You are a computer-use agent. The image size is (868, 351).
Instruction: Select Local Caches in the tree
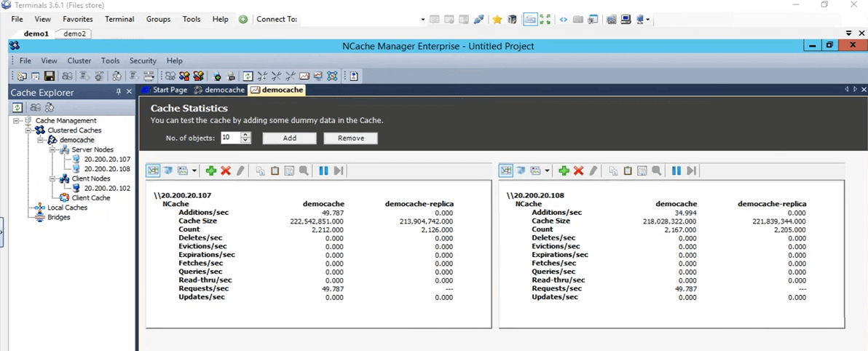coord(67,208)
